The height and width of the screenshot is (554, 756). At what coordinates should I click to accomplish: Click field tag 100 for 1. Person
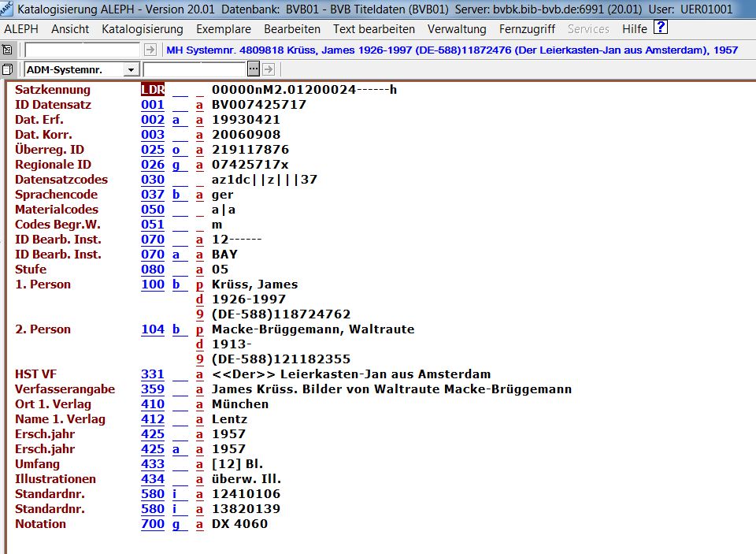click(x=153, y=284)
